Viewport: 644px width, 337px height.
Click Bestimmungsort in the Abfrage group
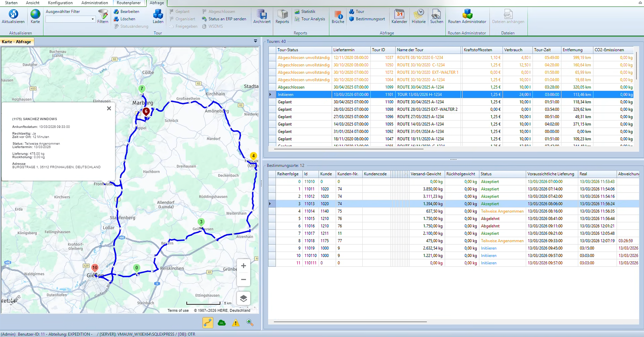tap(367, 19)
